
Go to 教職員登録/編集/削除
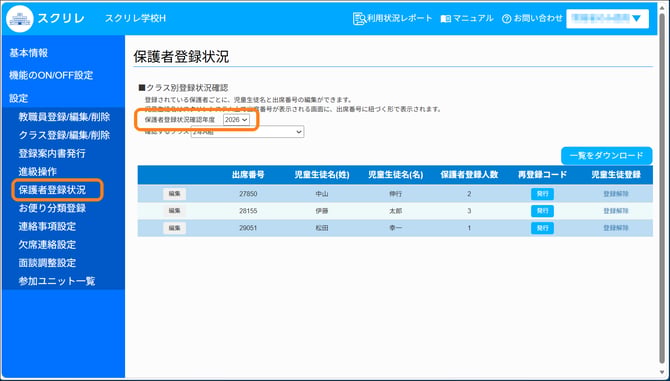tap(64, 117)
